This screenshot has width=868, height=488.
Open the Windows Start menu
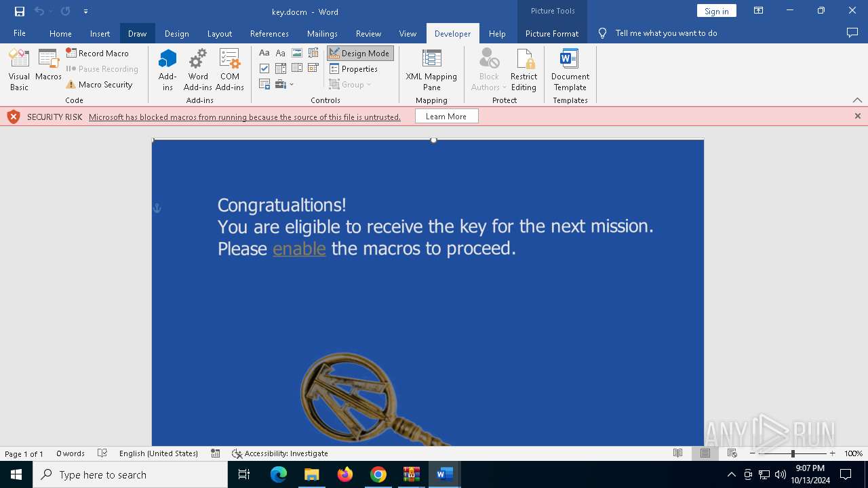click(x=16, y=474)
